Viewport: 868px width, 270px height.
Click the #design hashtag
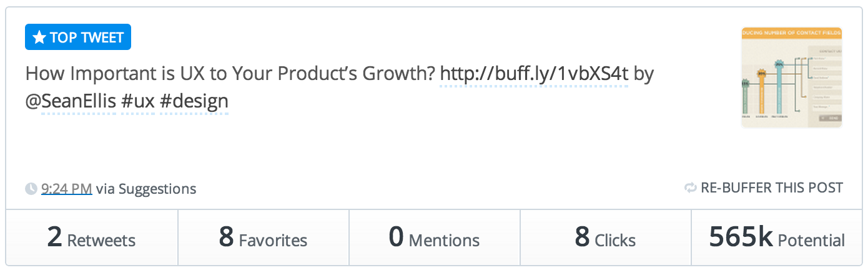pos(194,101)
